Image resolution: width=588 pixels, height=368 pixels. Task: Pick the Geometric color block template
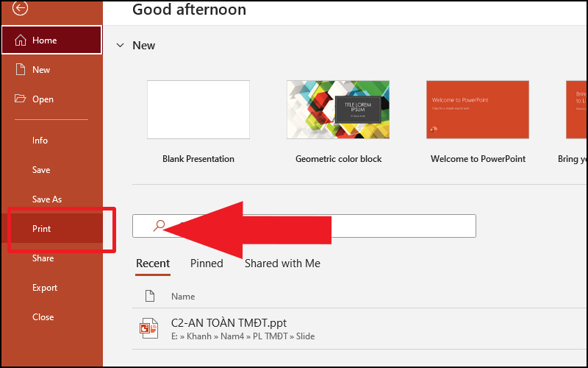click(338, 110)
